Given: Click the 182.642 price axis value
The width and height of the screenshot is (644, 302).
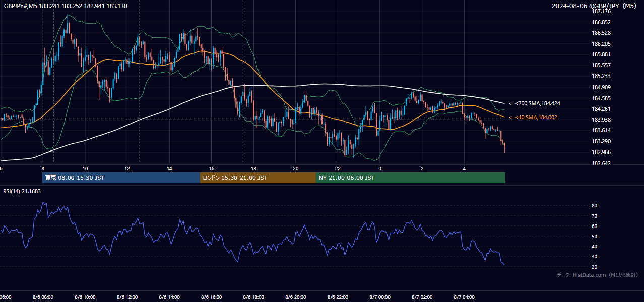Looking at the screenshot, I should [601, 163].
